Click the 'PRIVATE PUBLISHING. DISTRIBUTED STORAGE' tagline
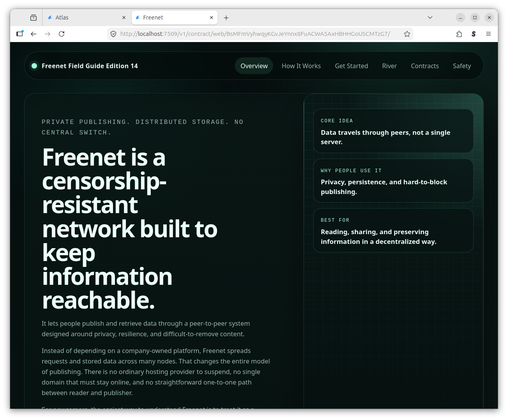The image size is (508, 420). tap(143, 127)
